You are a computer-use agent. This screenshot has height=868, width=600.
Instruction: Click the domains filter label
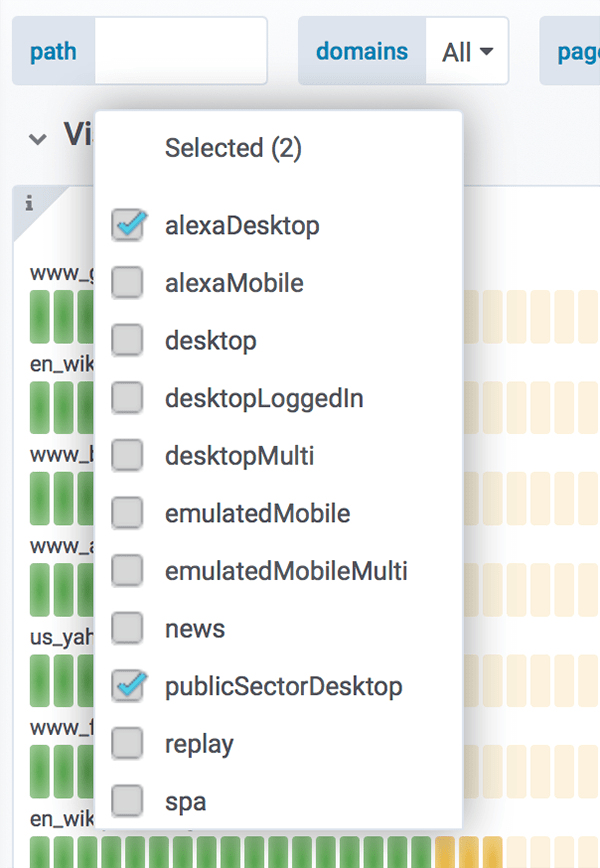coord(362,51)
